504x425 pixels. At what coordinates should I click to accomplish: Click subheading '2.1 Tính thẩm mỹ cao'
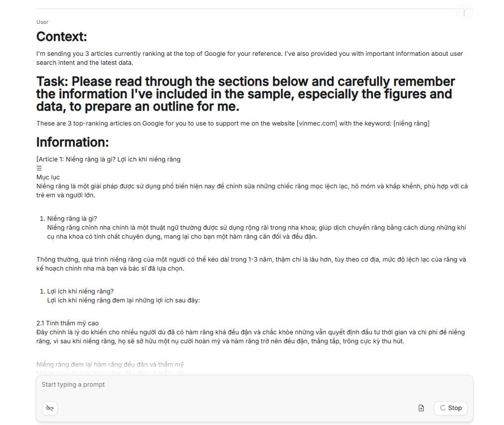tap(67, 323)
